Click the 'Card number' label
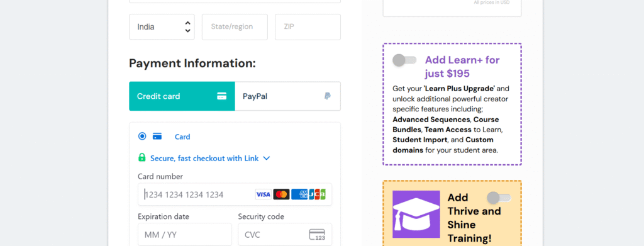This screenshot has height=246, width=644. [x=160, y=176]
